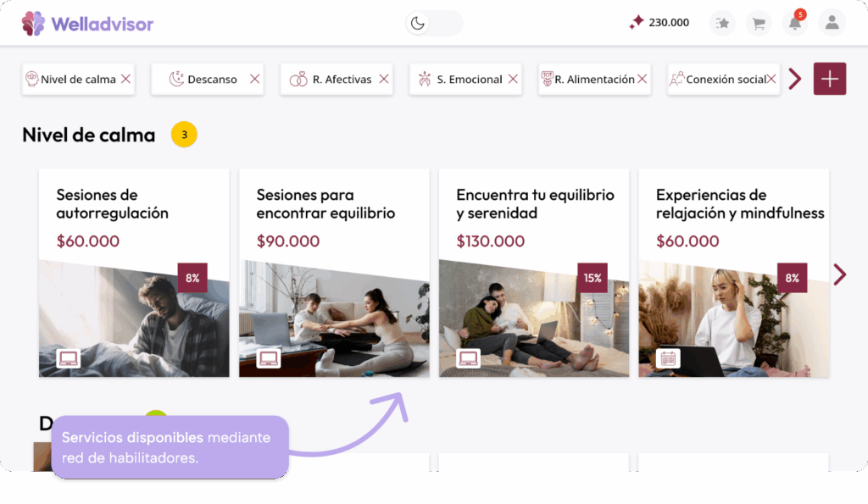Open Sesiones de autorregulación card
Viewport: 868px width, 504px height.
click(x=134, y=273)
